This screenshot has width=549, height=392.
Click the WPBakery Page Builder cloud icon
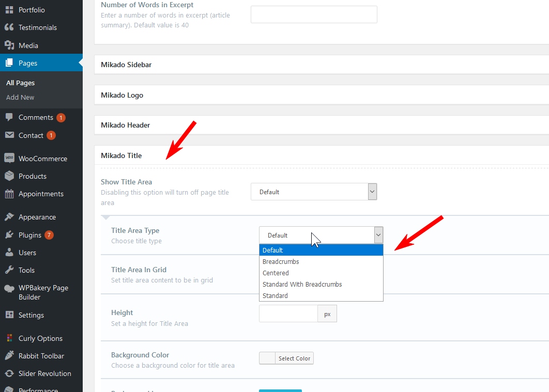(9, 288)
